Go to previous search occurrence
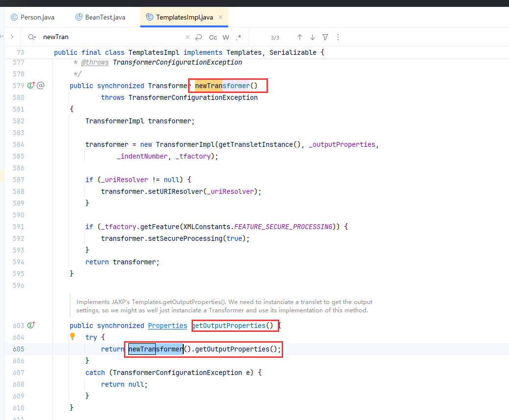This screenshot has width=509, height=420. point(300,37)
